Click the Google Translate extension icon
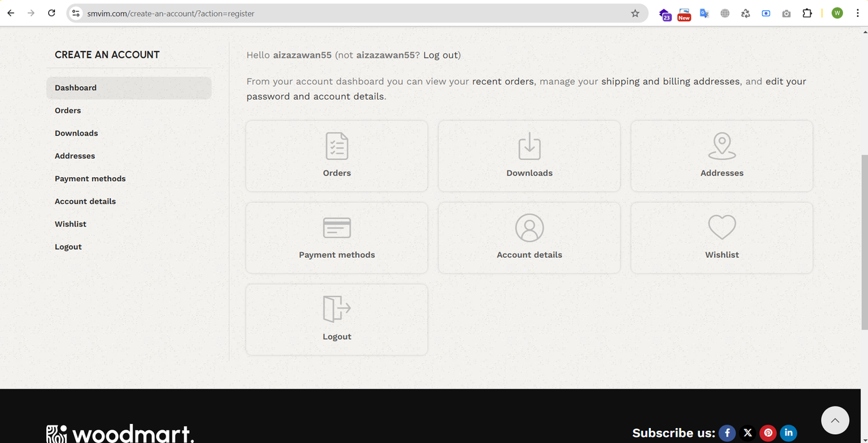The image size is (868, 443). (704, 13)
